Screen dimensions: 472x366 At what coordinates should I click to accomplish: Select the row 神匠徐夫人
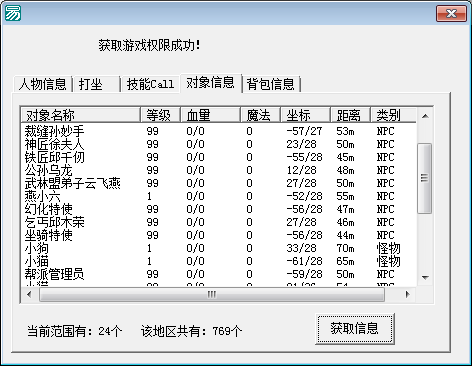[219, 144]
